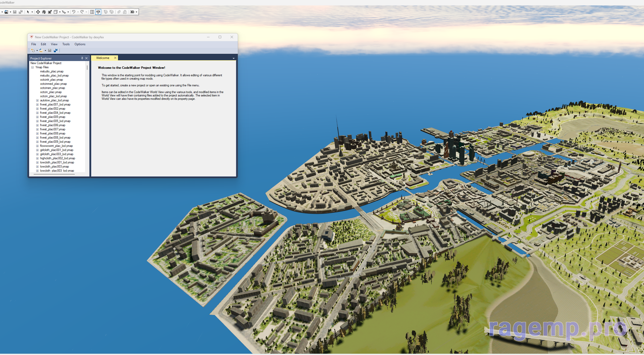
Task: Open the Edit menu
Action: point(43,44)
